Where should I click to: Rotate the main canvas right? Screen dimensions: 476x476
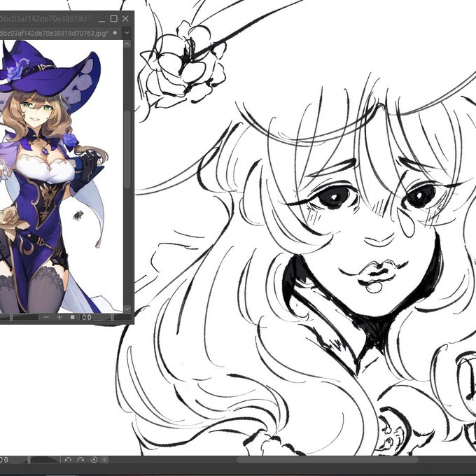point(80,460)
